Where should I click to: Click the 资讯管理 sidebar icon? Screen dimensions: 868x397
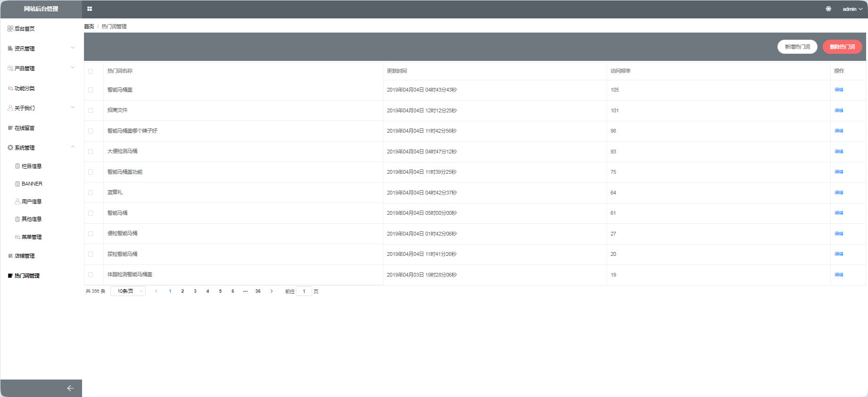click(10, 49)
